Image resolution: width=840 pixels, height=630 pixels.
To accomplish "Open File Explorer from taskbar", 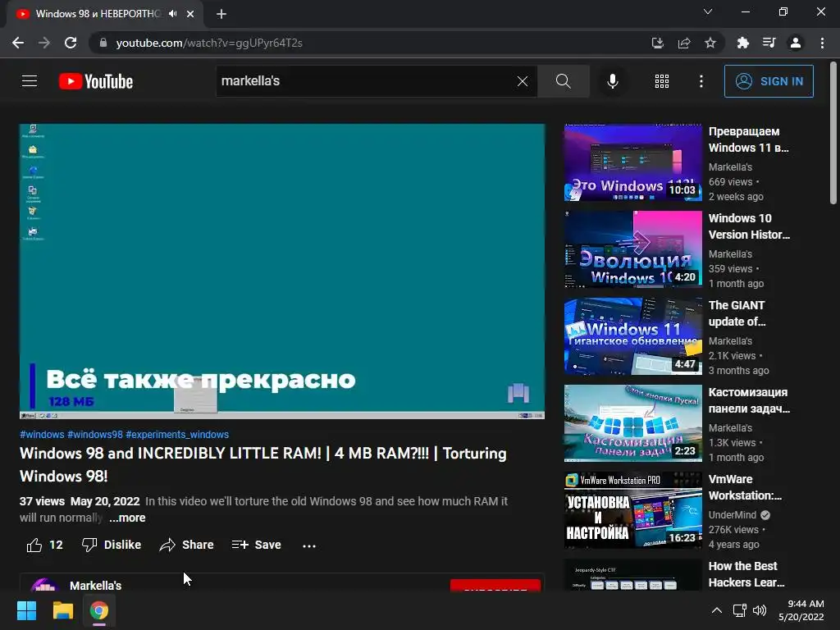I will click(x=62, y=610).
